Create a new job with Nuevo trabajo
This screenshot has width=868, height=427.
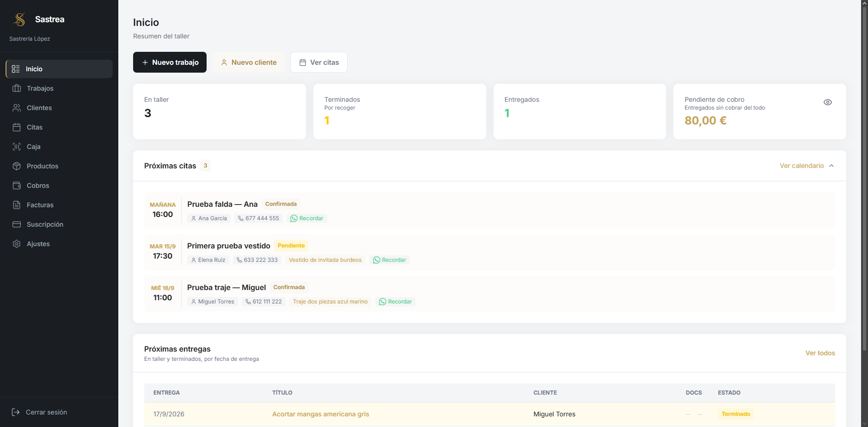coord(170,62)
